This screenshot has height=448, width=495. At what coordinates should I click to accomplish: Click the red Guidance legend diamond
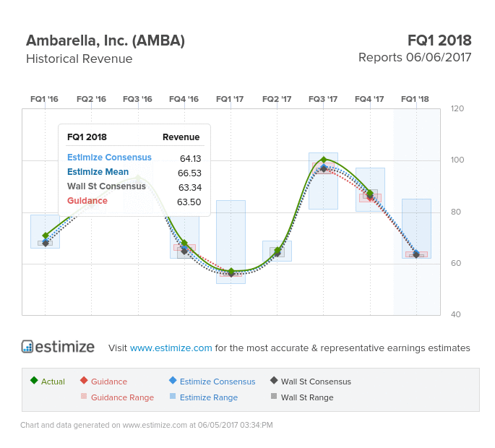click(x=84, y=380)
